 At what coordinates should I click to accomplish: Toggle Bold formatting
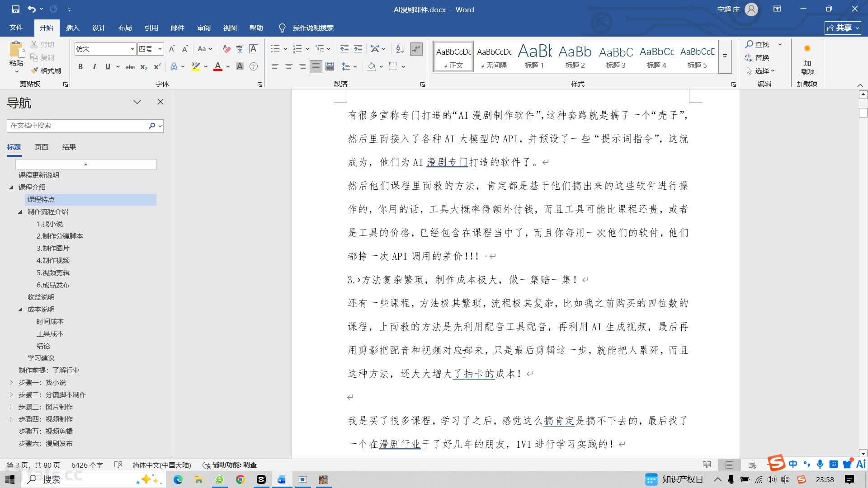pos(80,67)
